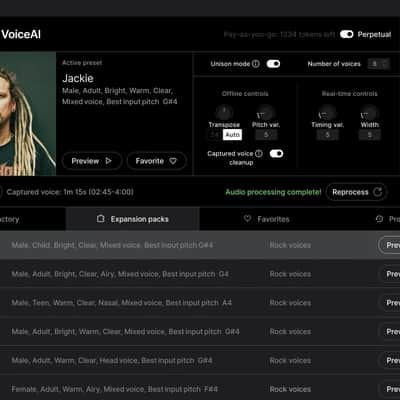The image size is (400, 400).
Task: Click the Offline controls heading
Action: click(245, 94)
